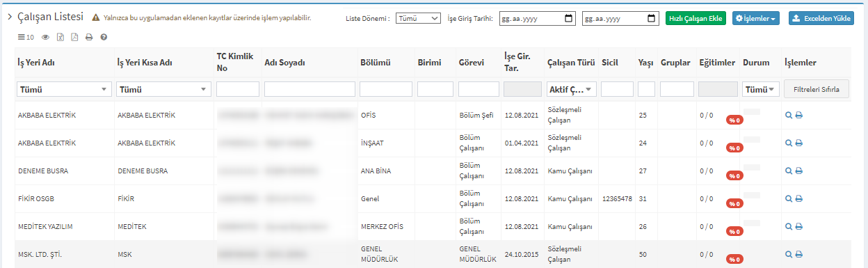Screen dimensions: 868x268
Task: Click the Sicil value 12365478
Action: pos(617,198)
